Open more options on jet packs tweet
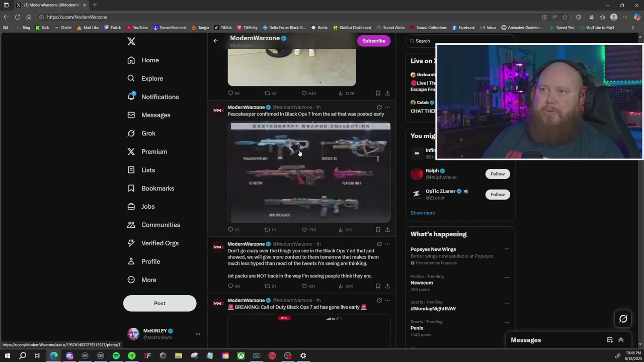This screenshot has width=644, height=362. (387, 244)
